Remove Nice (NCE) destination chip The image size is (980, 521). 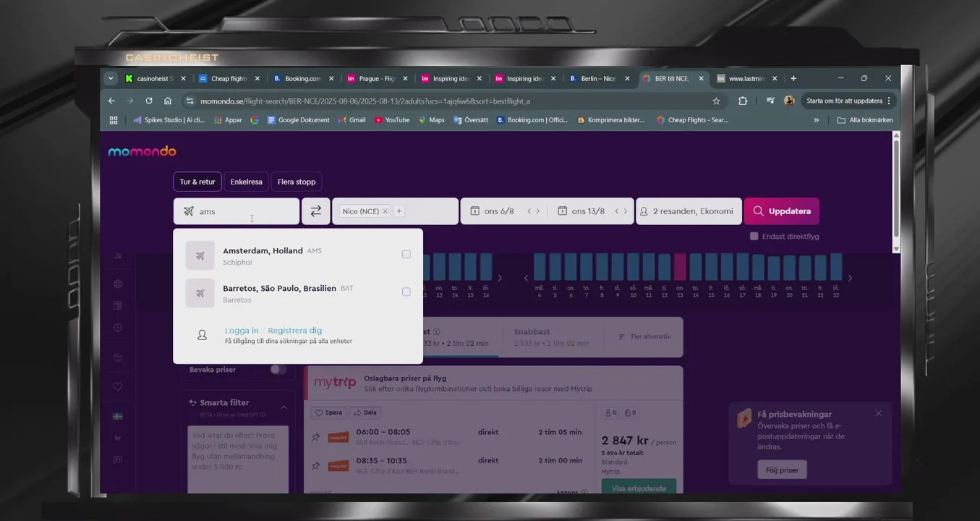click(x=385, y=211)
